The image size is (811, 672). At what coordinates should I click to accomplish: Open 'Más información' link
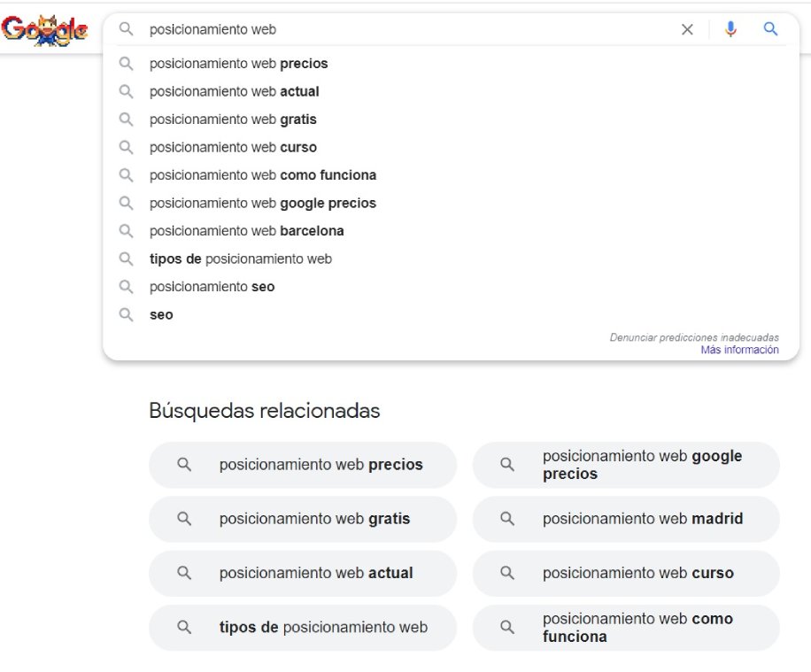coord(739,350)
